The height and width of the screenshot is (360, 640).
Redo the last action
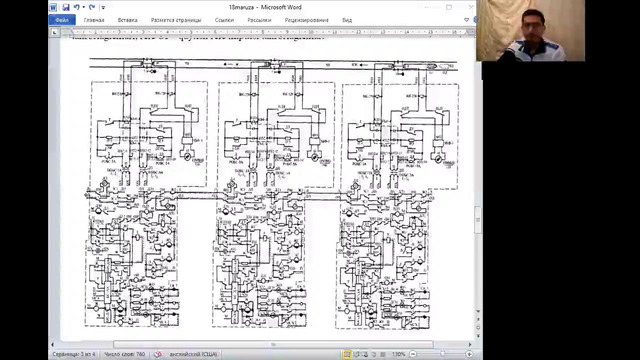point(92,7)
